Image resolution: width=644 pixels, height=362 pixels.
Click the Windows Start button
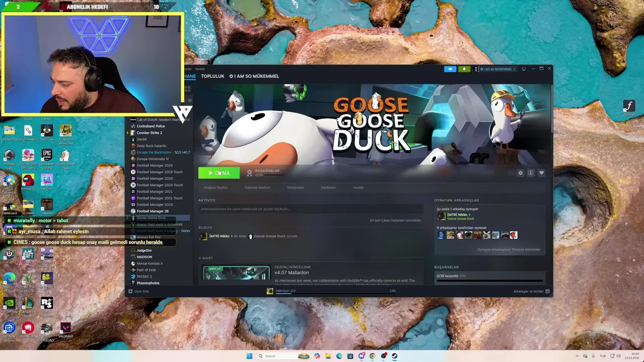click(249, 356)
